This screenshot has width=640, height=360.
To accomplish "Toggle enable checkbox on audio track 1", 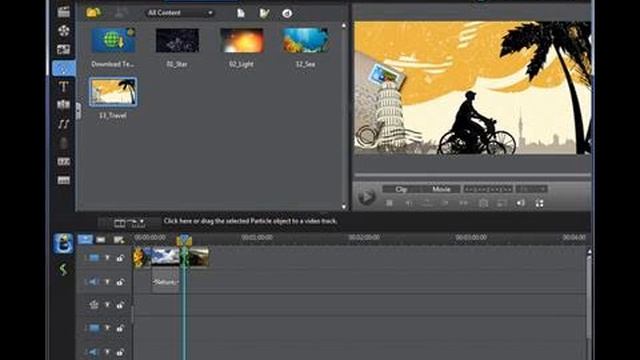I will tap(107, 282).
